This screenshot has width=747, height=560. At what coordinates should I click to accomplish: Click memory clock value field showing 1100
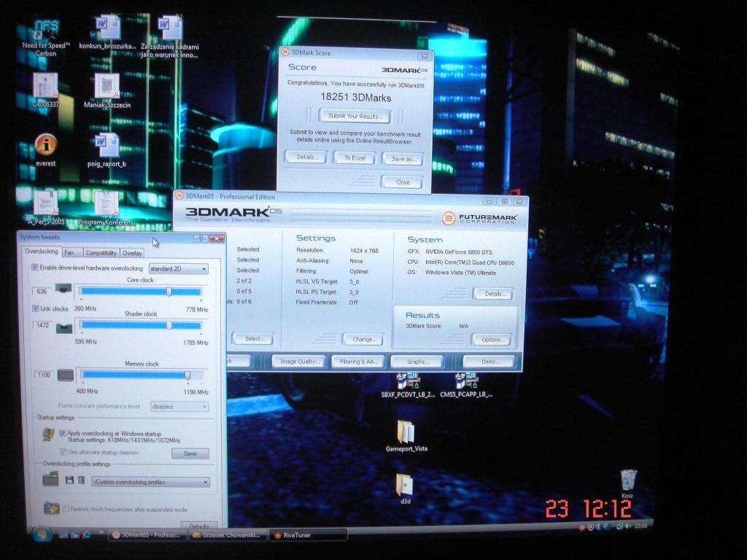coord(44,375)
